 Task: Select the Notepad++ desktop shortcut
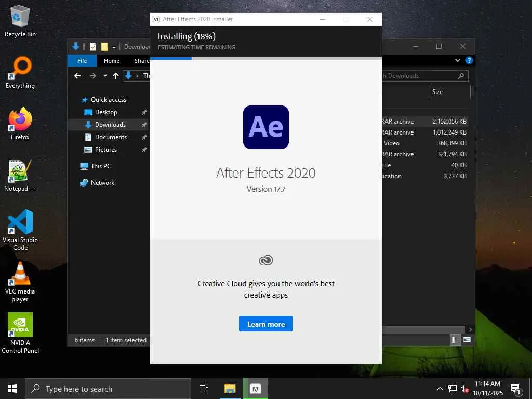coord(20,176)
